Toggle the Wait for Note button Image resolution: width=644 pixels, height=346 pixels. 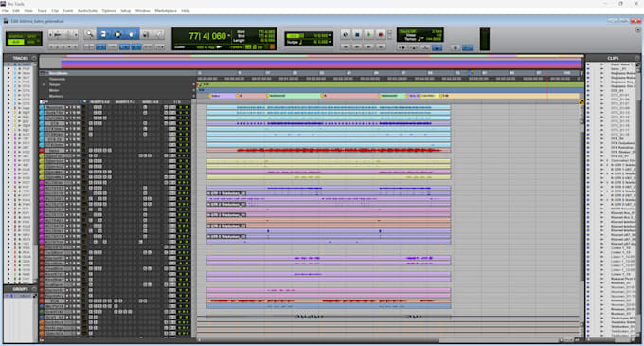[402, 47]
